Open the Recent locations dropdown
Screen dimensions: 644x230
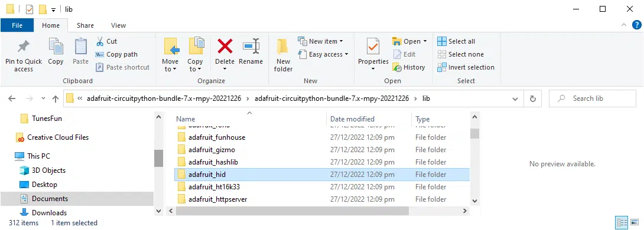(44, 99)
